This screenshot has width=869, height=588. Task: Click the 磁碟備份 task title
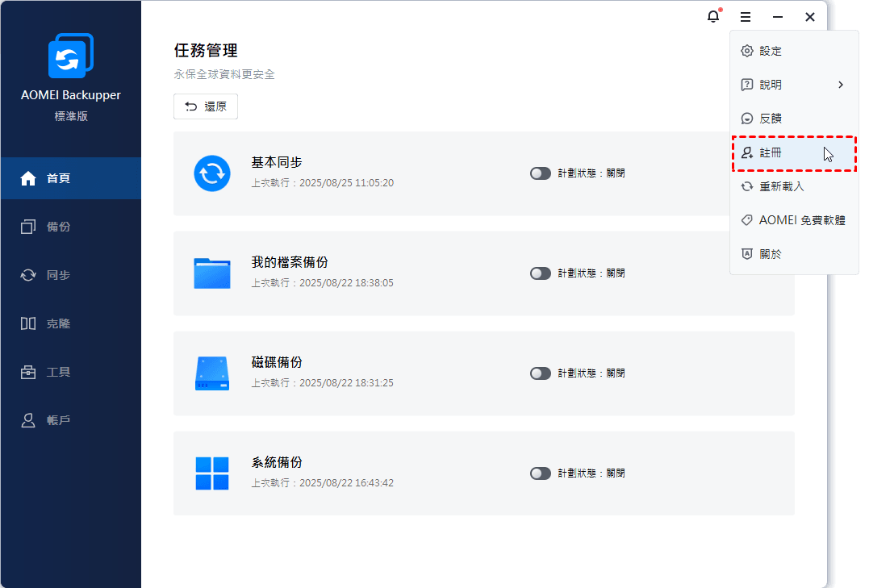coord(277,362)
